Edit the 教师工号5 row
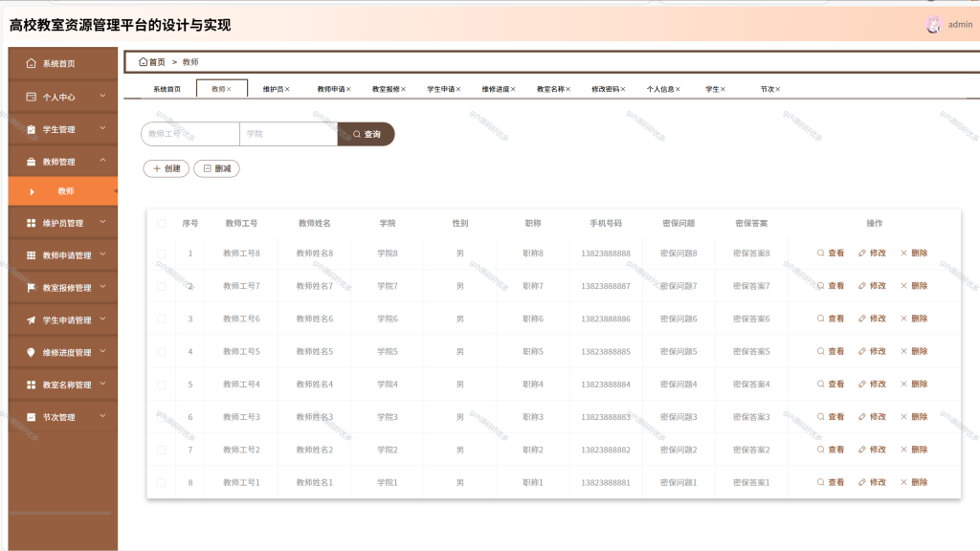980x551 pixels. point(873,351)
